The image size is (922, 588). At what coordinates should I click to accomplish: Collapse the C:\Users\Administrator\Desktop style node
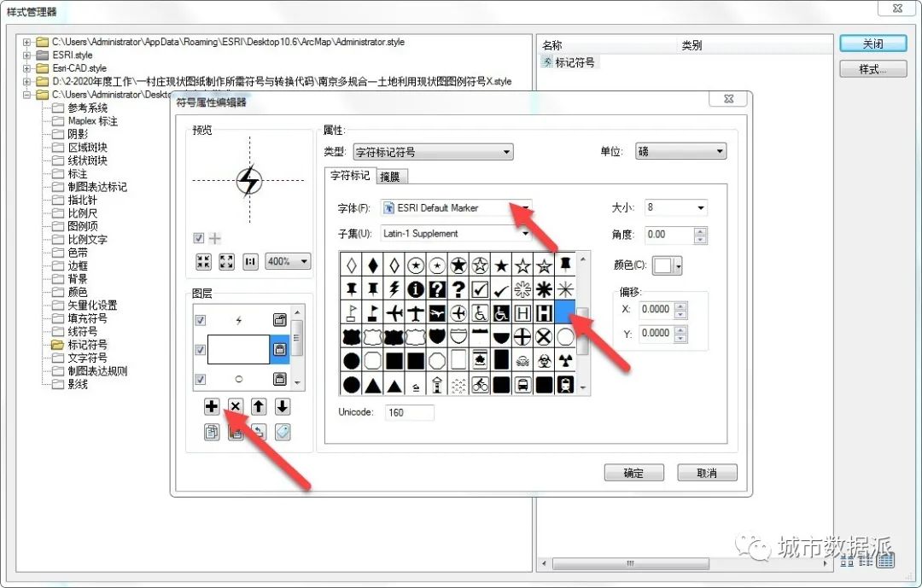click(27, 95)
